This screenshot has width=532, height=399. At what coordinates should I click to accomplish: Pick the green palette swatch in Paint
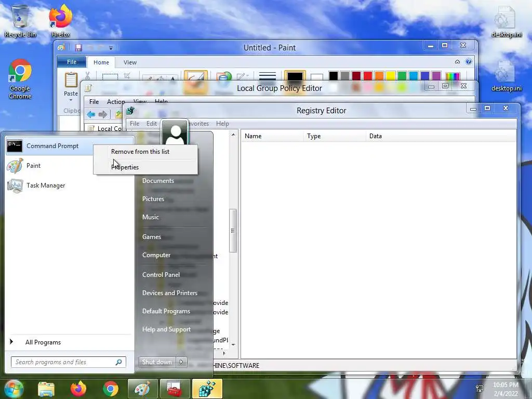(x=402, y=76)
